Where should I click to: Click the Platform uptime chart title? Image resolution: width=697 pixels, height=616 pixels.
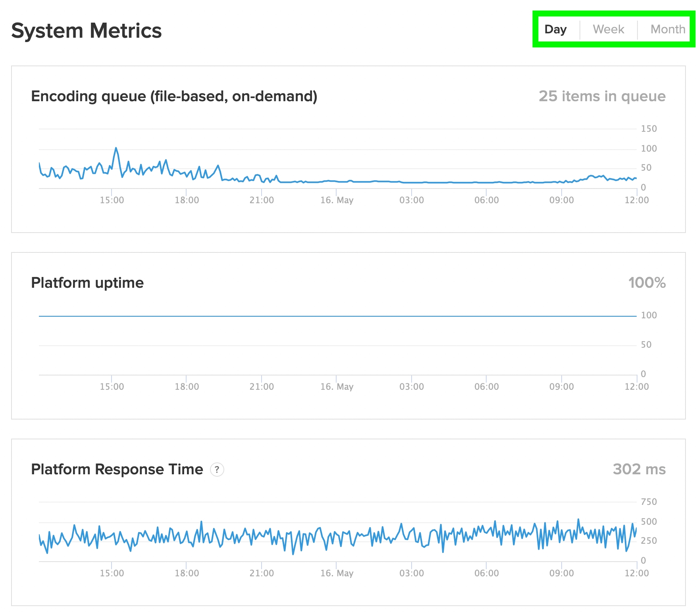point(87,283)
